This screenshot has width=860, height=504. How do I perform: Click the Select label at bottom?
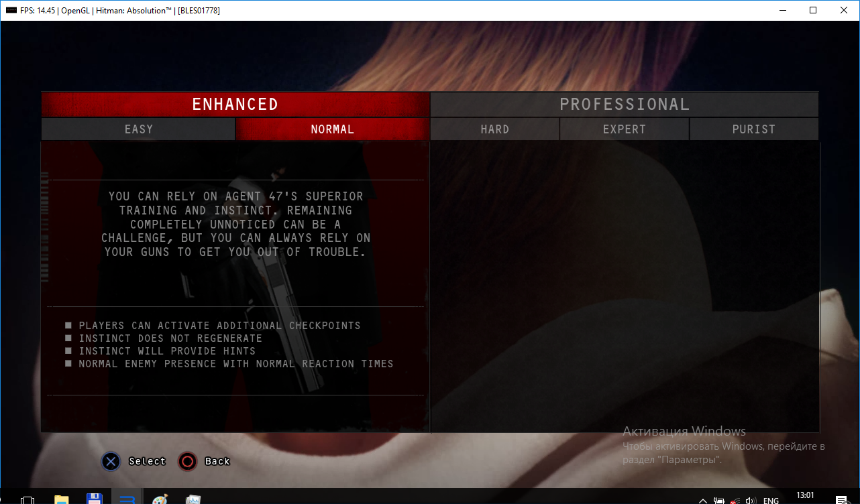pos(147,461)
